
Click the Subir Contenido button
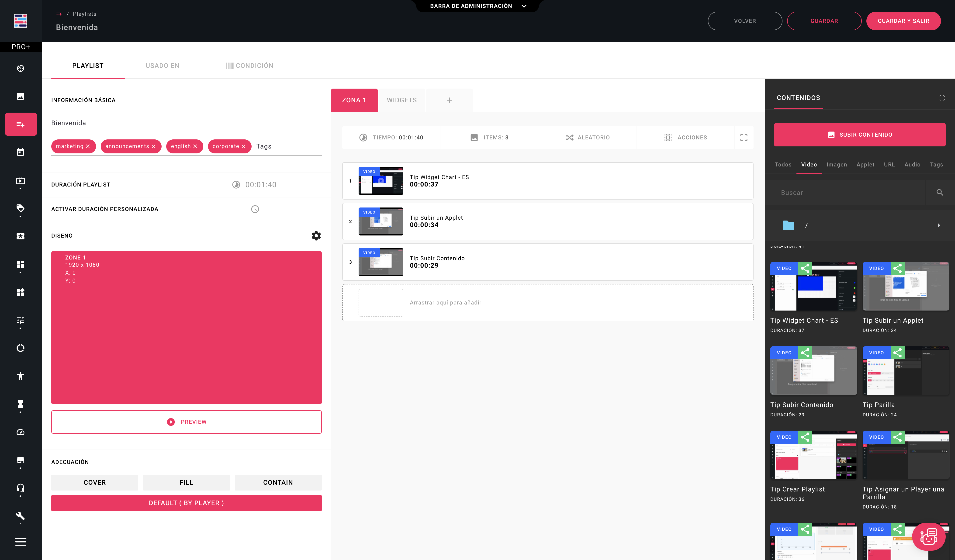tap(859, 135)
